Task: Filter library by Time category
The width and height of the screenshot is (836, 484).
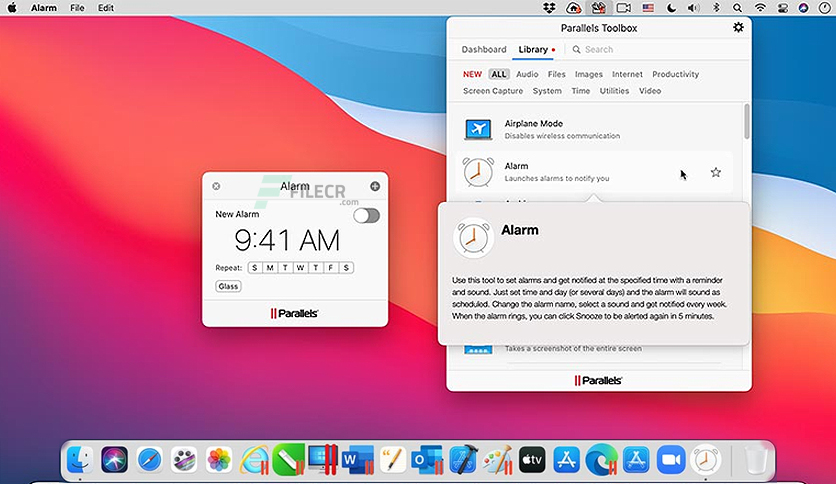Action: [x=581, y=91]
